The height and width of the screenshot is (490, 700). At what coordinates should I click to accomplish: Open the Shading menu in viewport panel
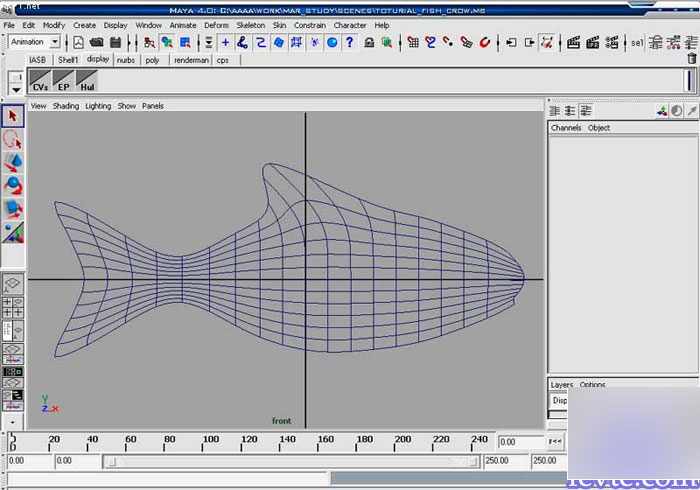point(65,106)
